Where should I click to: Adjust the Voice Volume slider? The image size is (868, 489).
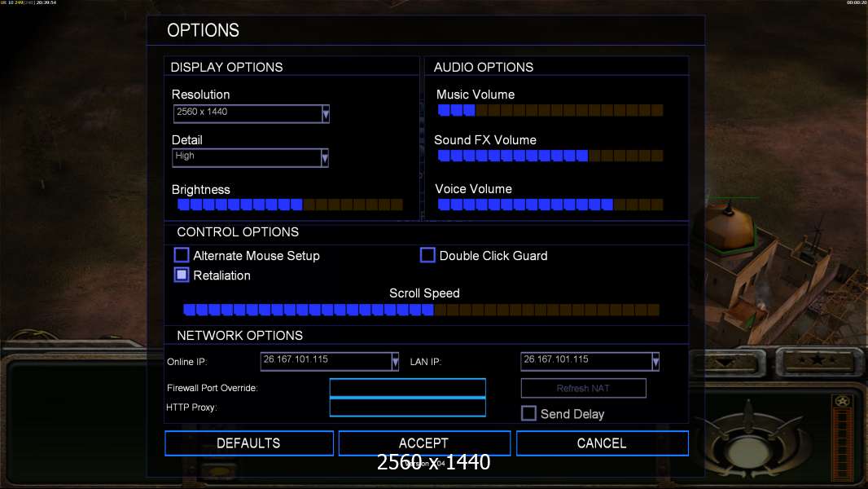(x=550, y=205)
